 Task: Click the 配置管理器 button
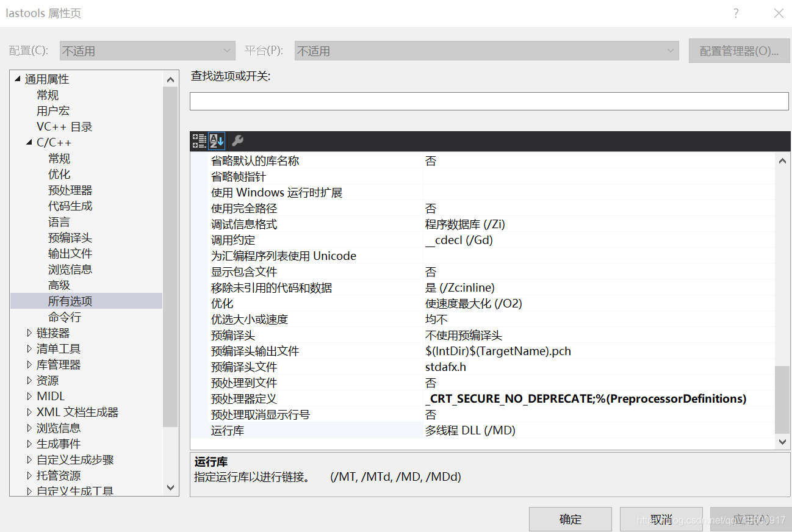pos(739,51)
